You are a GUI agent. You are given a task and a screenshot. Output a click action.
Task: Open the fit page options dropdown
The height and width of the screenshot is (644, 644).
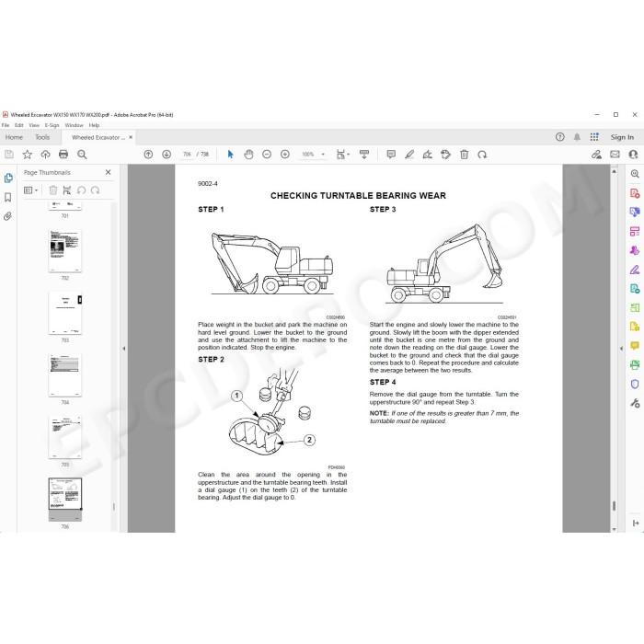[x=342, y=155]
